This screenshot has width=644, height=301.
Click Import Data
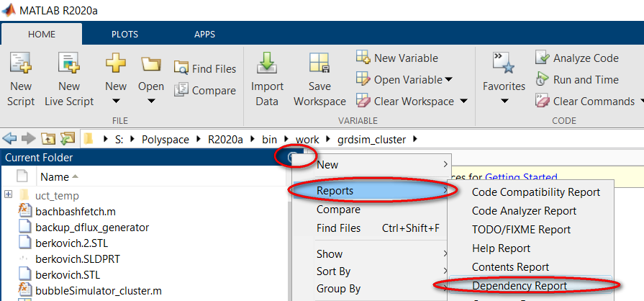[x=267, y=79]
